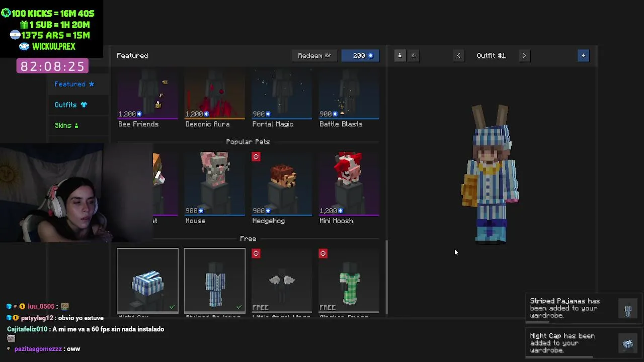
Task: Click the Bee Friends '1,200' price
Action: click(x=130, y=114)
